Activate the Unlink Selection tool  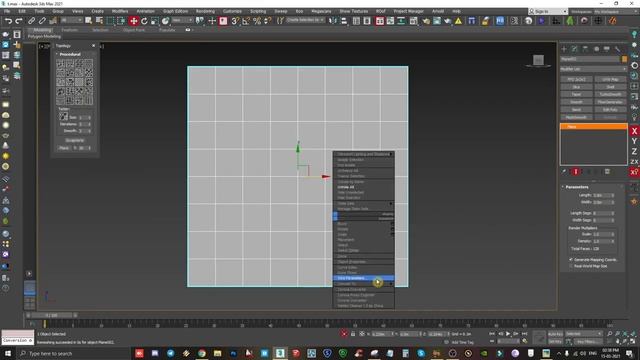tap(42, 21)
